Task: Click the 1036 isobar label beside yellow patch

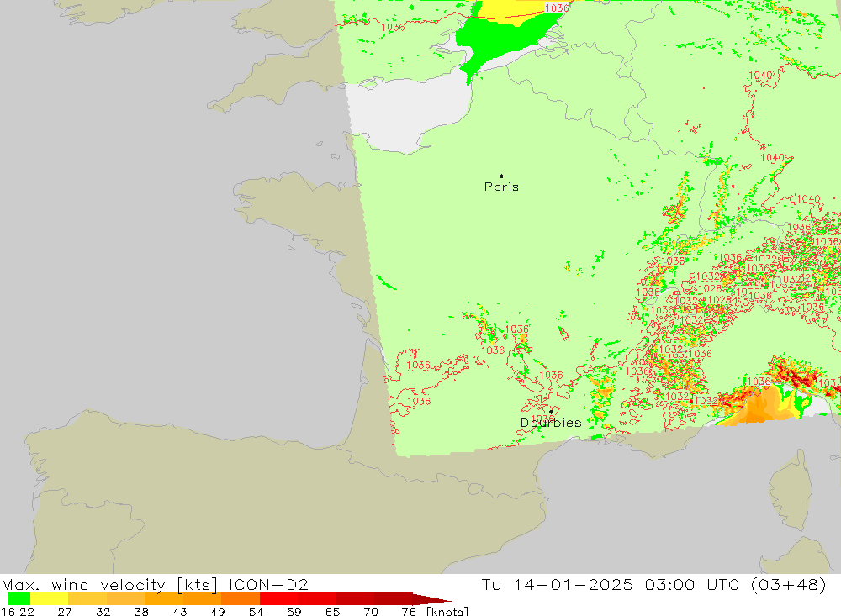Action: coord(556,8)
